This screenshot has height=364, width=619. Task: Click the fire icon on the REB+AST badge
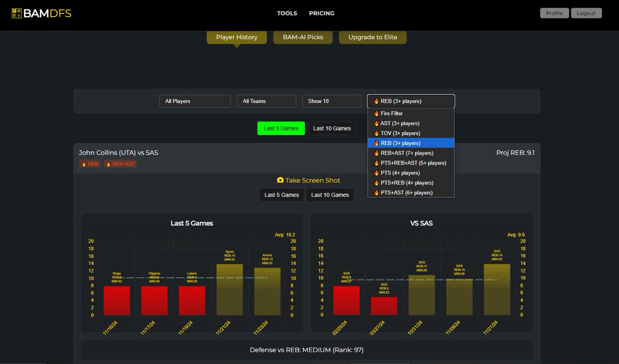point(107,163)
